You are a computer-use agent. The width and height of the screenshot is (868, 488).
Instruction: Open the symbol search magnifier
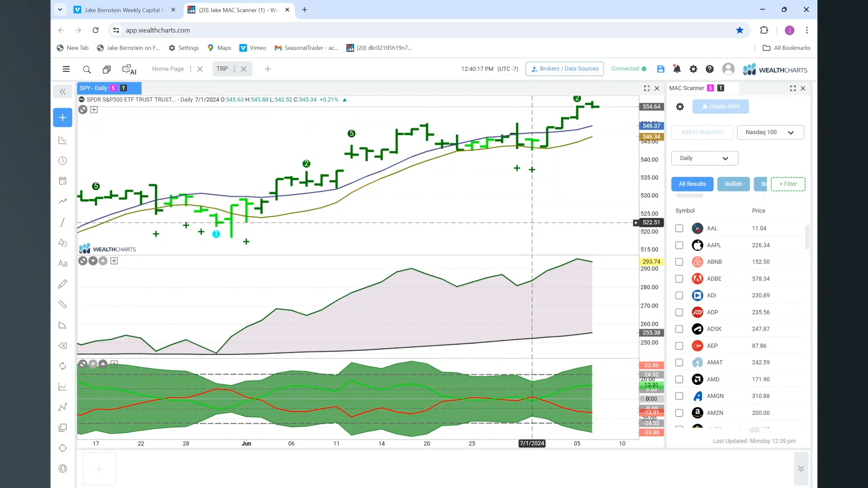87,69
